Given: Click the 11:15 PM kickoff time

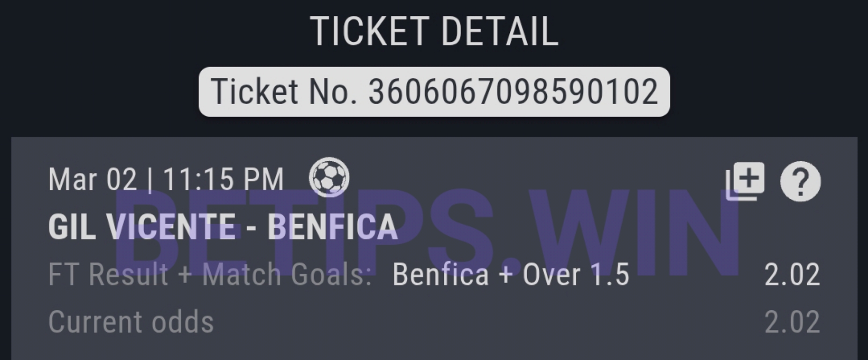Looking at the screenshot, I should 223,180.
